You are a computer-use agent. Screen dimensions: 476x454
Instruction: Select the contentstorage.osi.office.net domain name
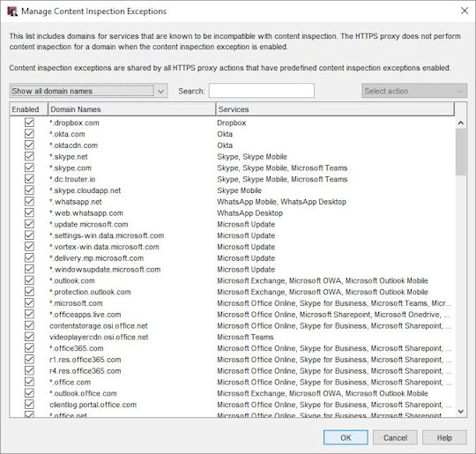[99, 325]
